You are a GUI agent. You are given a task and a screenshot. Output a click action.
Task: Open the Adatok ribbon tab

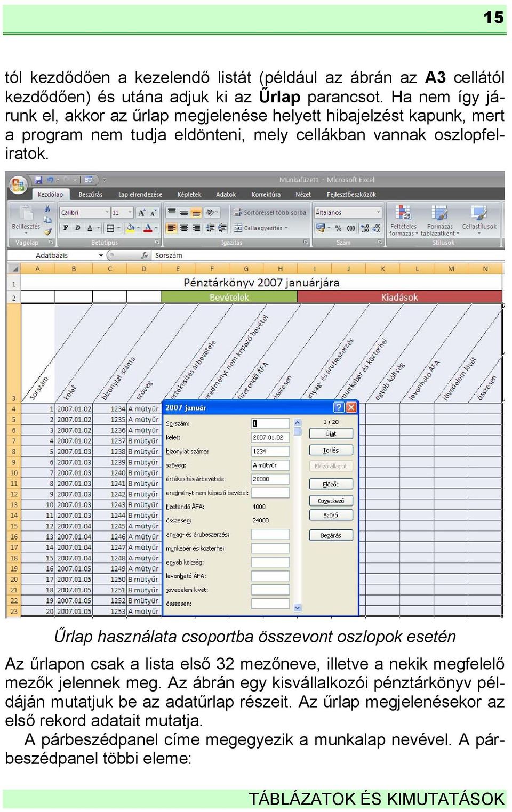[x=226, y=195]
